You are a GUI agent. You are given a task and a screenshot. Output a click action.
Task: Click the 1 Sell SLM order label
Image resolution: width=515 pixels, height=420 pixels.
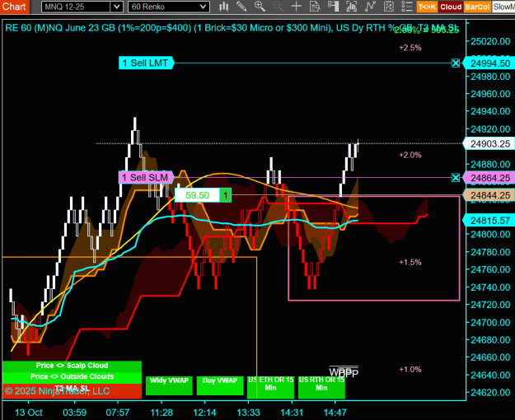146,178
